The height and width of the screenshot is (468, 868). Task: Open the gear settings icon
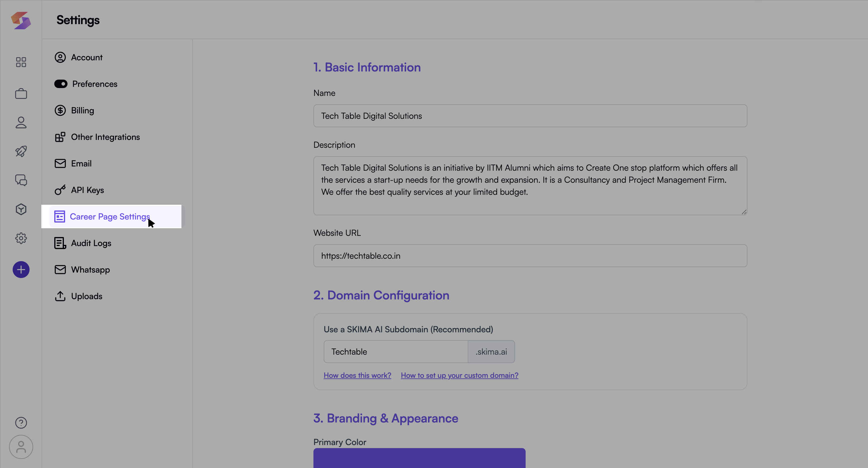[21, 239]
